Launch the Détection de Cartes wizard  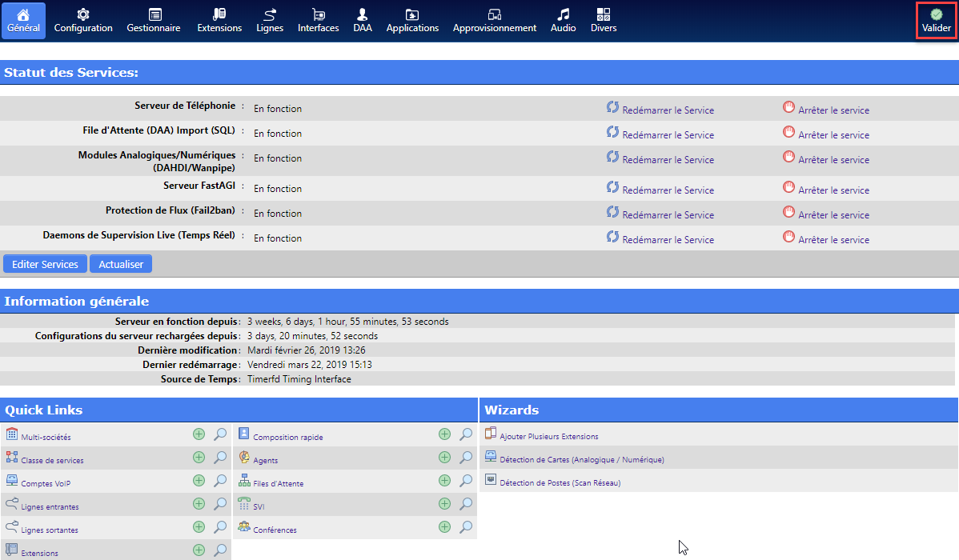(x=582, y=460)
